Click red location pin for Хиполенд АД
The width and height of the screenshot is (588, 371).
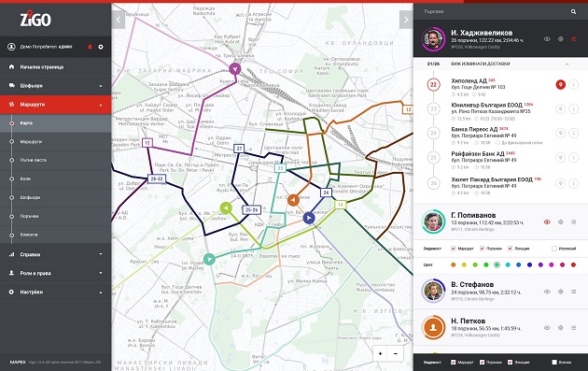click(x=560, y=84)
